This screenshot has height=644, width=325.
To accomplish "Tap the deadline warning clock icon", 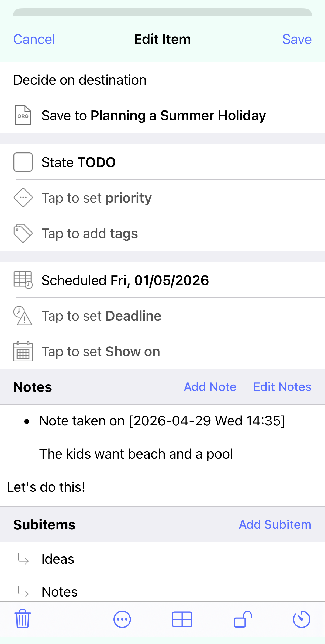I will click(x=23, y=316).
